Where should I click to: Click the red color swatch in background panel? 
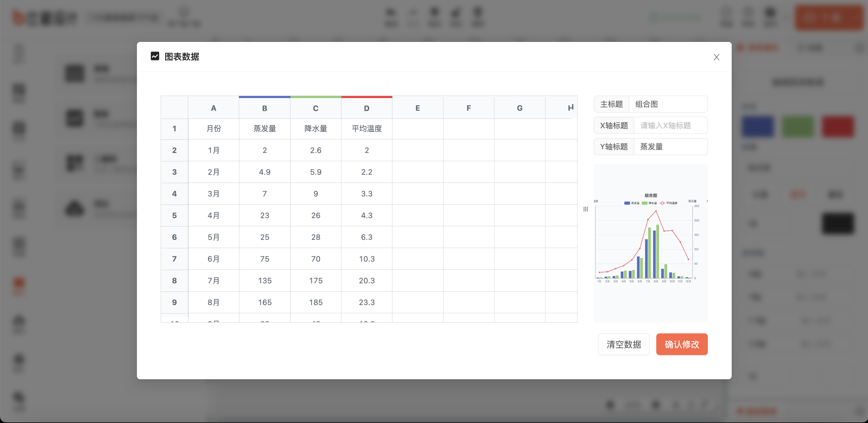tap(838, 126)
